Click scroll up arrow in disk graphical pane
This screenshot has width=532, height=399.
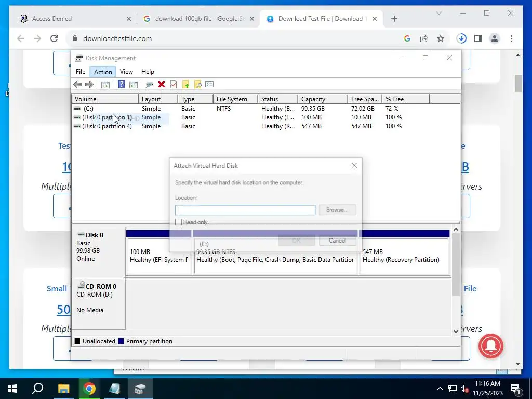456,230
